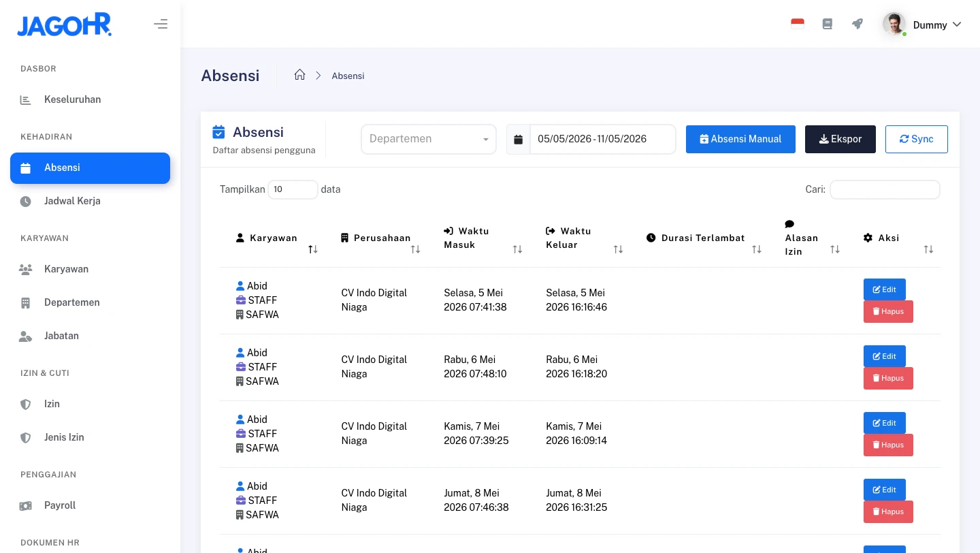The image size is (980, 553).
Task: Open Jadwal Kerja menu item
Action: [x=90, y=201]
